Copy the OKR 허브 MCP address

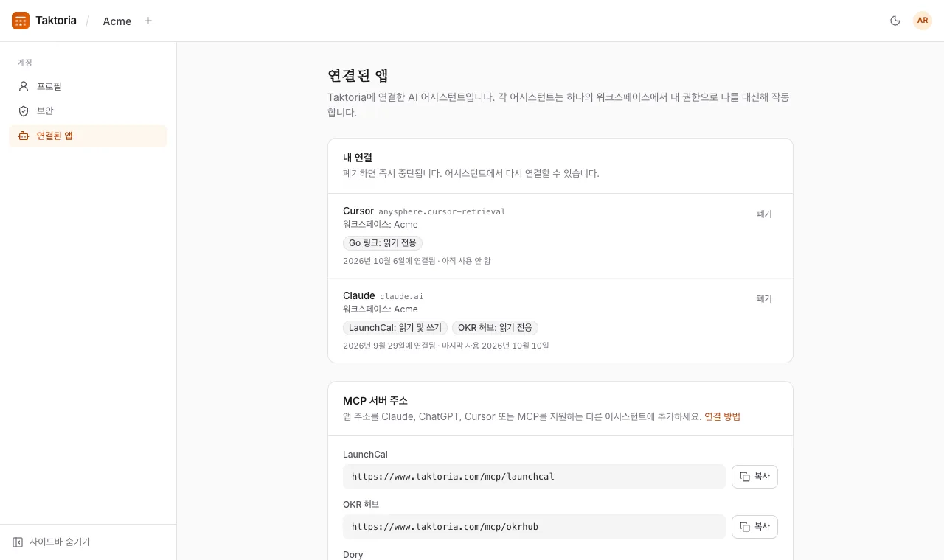point(754,527)
